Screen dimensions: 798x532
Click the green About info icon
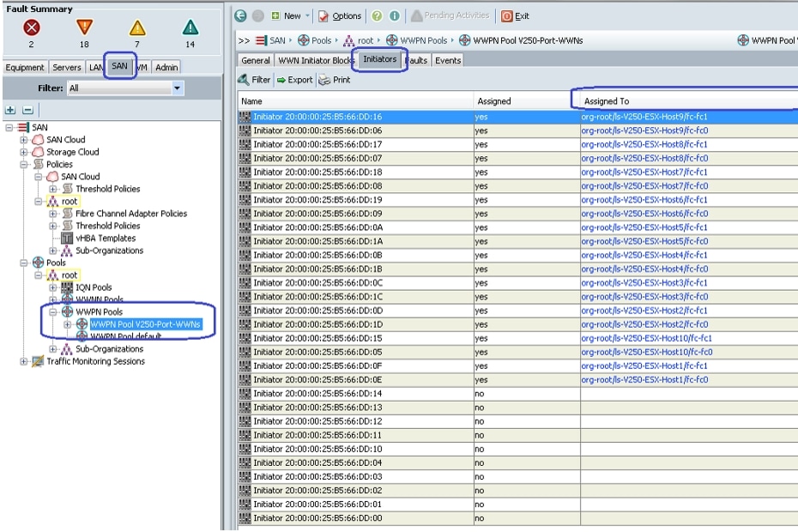click(394, 15)
